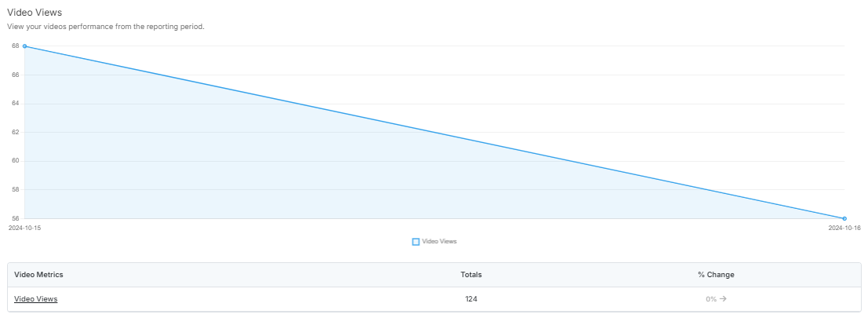Toggle the Video Views legend color box
Viewport: 868px width, 318px height.
click(416, 242)
